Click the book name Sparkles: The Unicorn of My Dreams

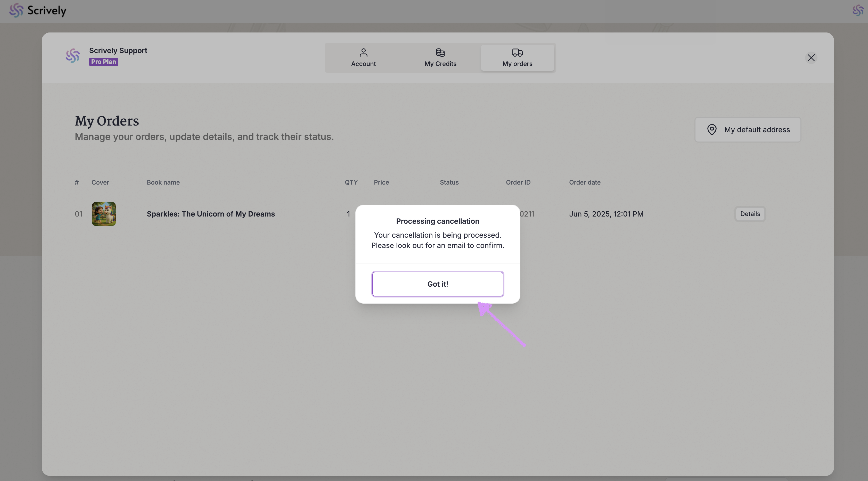[x=211, y=214]
